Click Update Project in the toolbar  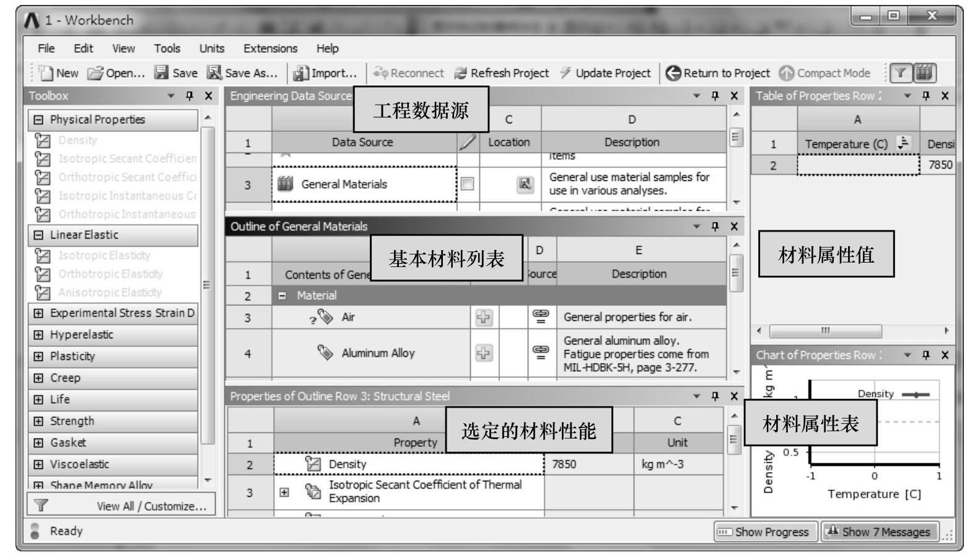tap(605, 73)
